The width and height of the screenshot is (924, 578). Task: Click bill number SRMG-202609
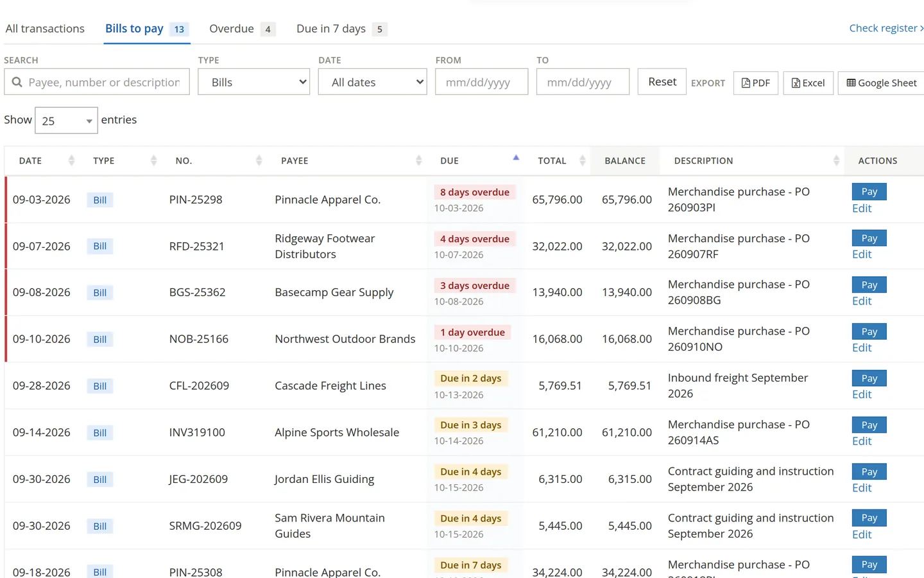205,526
